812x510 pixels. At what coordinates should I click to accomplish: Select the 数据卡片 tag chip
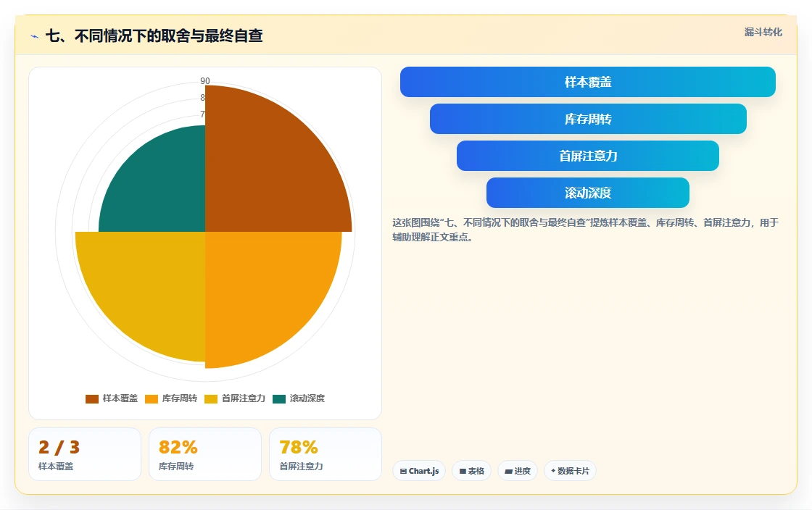pyautogui.click(x=570, y=471)
